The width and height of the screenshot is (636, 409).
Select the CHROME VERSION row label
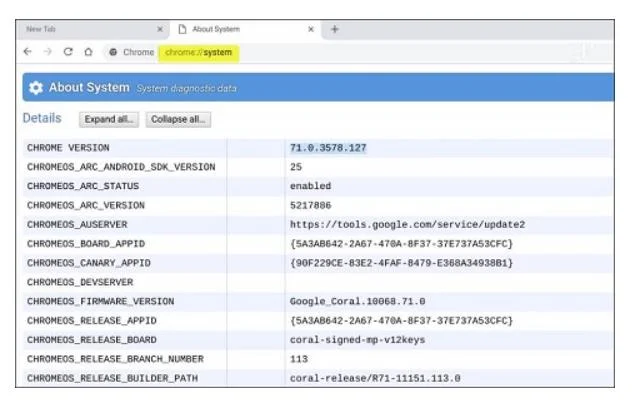(68, 148)
